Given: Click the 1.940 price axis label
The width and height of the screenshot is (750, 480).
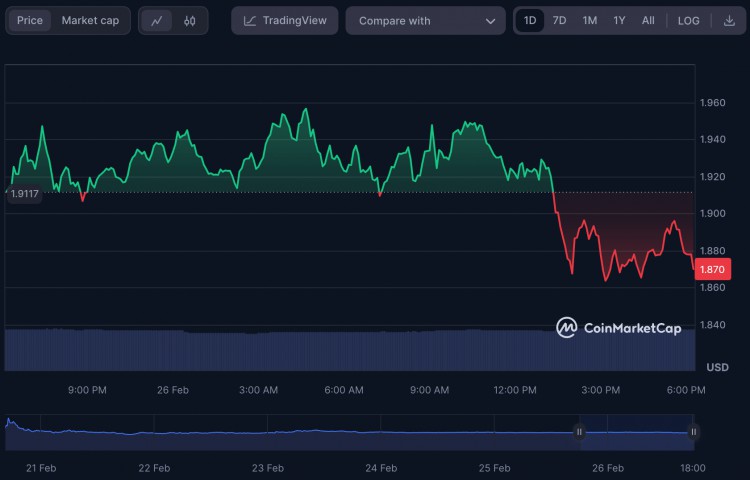Looking at the screenshot, I should [x=712, y=140].
